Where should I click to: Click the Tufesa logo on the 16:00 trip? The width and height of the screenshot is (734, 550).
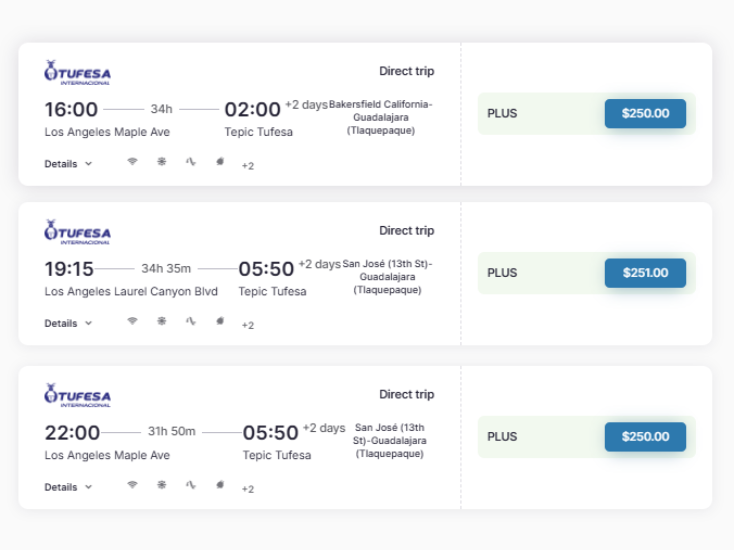pos(78,73)
